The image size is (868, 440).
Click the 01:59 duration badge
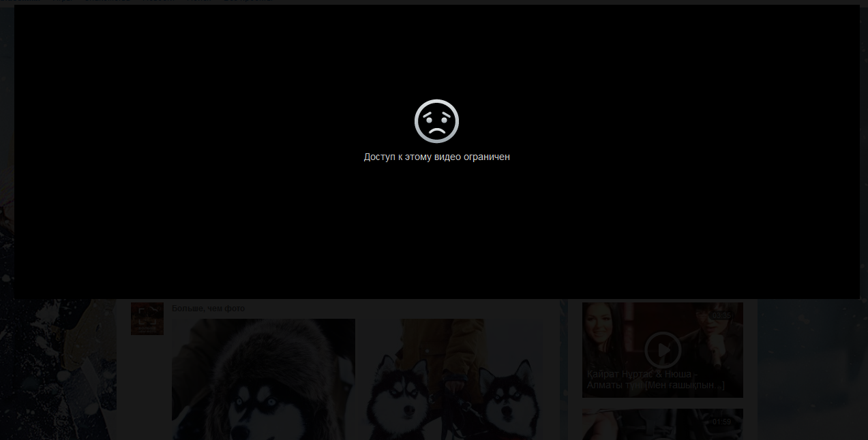tap(721, 422)
